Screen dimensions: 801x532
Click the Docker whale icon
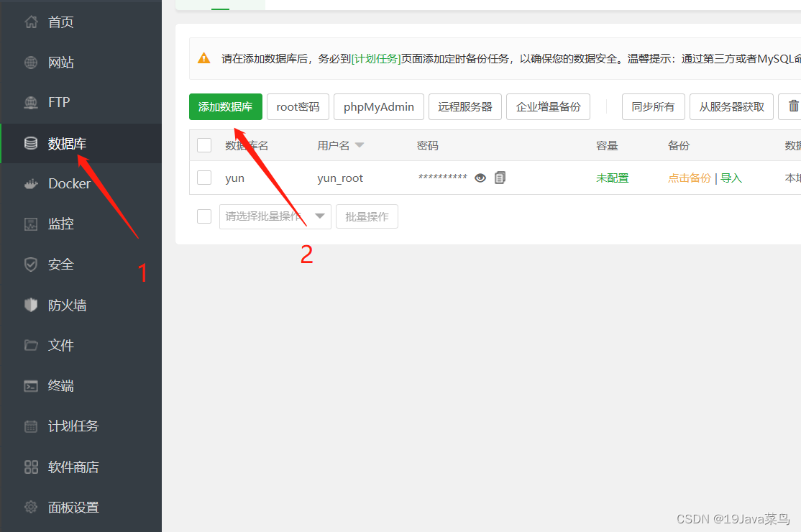coord(31,184)
